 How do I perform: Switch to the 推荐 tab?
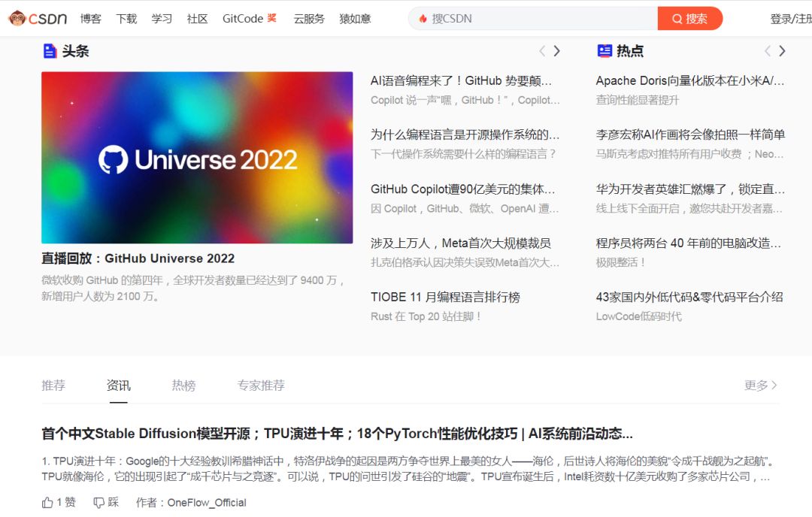[x=53, y=385]
